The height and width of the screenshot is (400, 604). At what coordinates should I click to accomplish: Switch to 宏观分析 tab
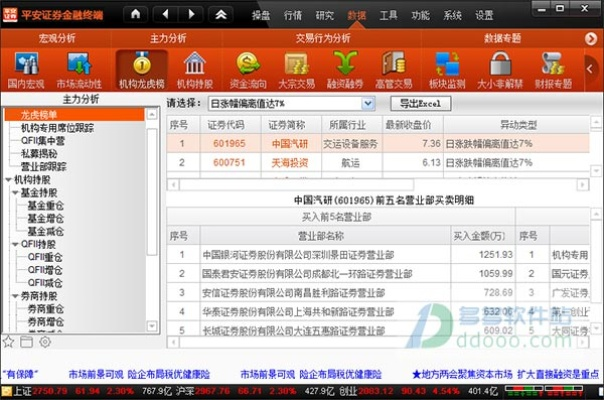pos(57,38)
